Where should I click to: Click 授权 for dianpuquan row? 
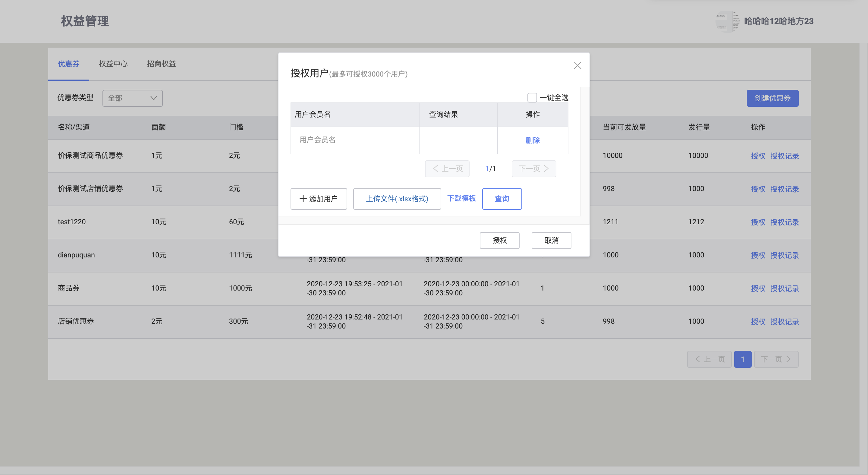(758, 255)
